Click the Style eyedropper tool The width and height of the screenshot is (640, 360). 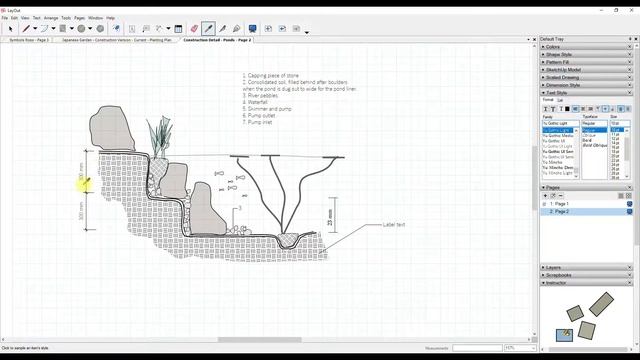tap(208, 29)
